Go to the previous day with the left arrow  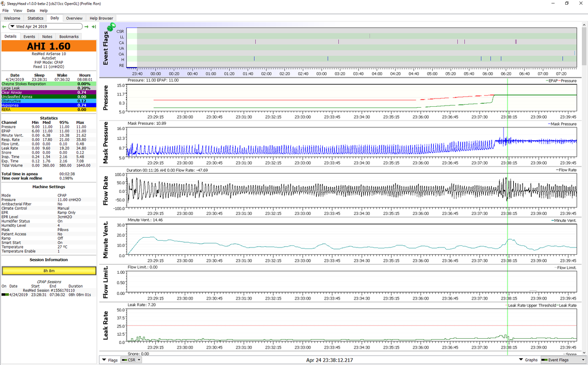[4, 27]
